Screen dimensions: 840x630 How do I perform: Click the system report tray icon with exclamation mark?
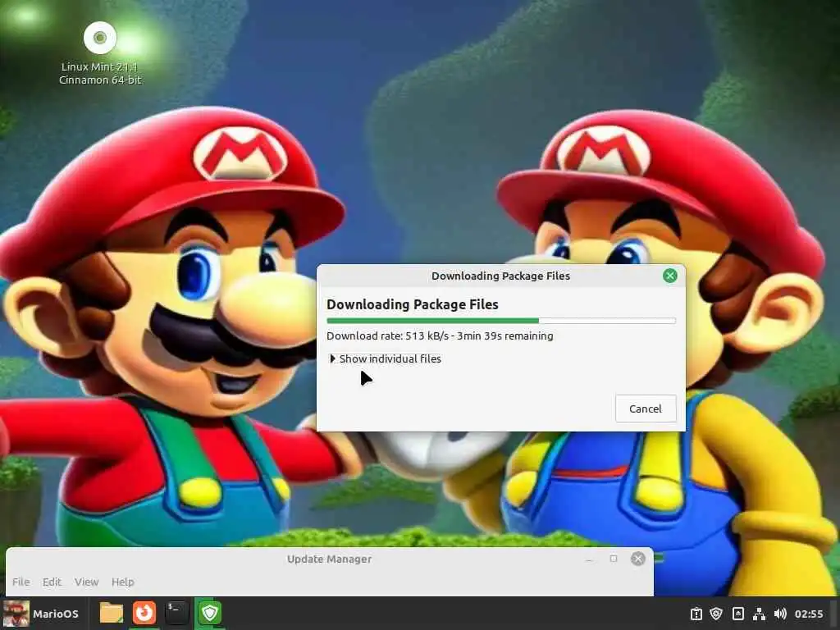coord(696,614)
